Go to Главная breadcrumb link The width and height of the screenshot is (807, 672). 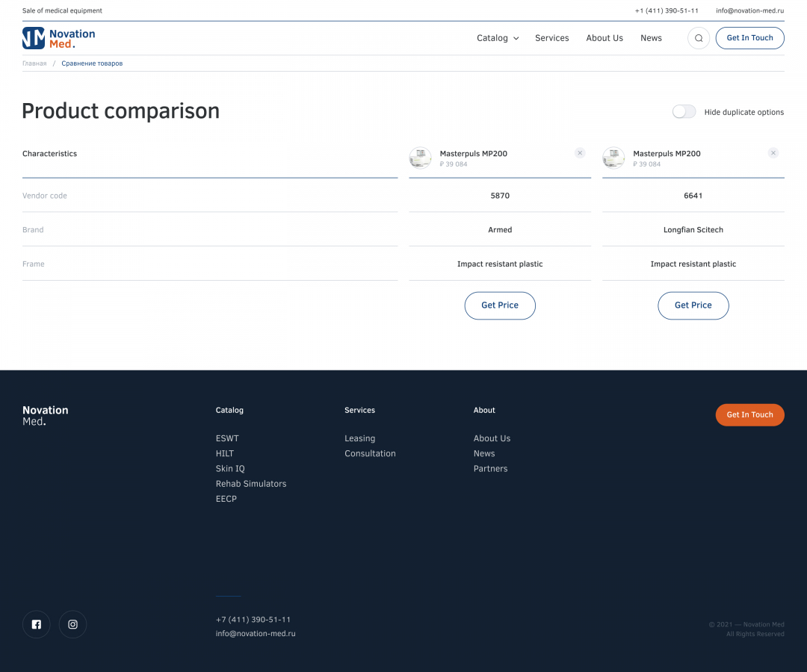[34, 63]
